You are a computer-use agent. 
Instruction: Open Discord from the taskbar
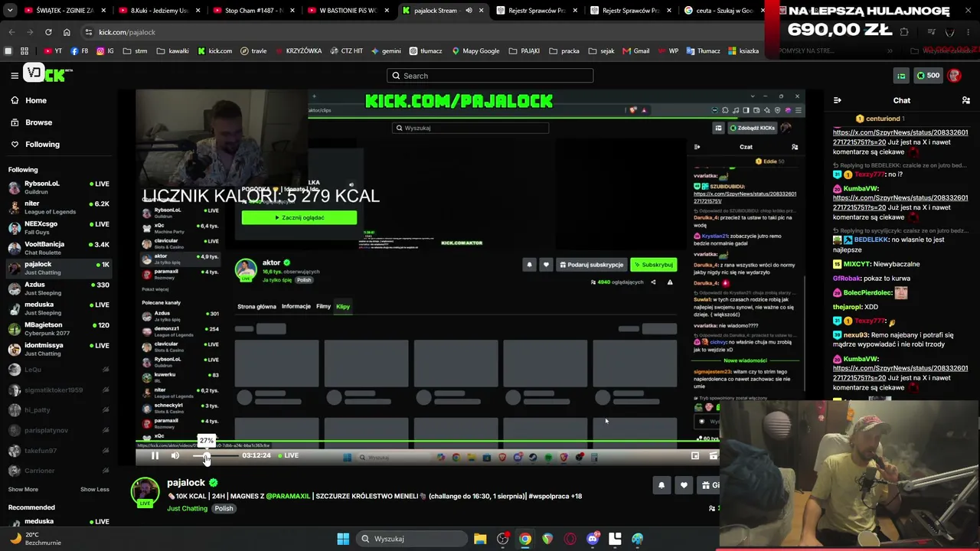coord(593,539)
